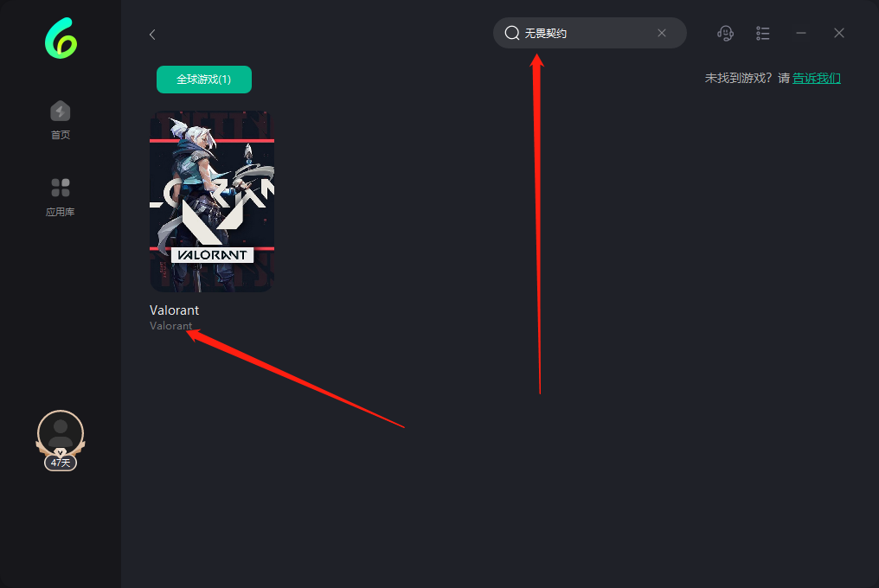Click the search magnifier icon
This screenshot has width=879, height=588.
click(x=512, y=33)
